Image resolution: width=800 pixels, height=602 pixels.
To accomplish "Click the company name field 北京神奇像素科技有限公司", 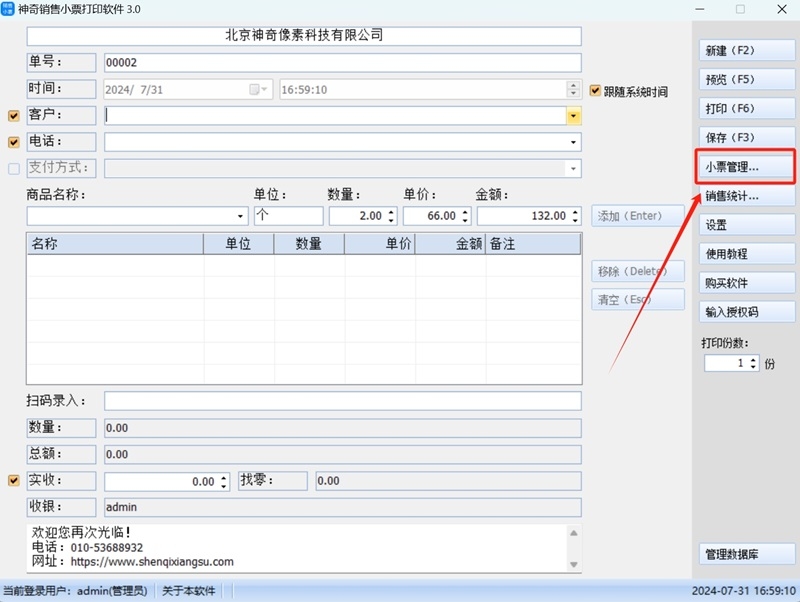I will click(304, 36).
